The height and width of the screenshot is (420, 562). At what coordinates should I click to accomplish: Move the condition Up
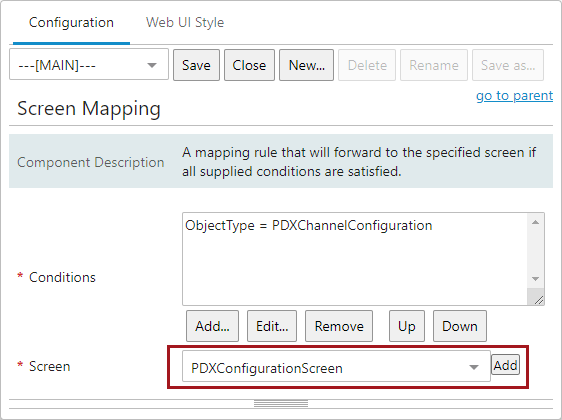point(407,326)
